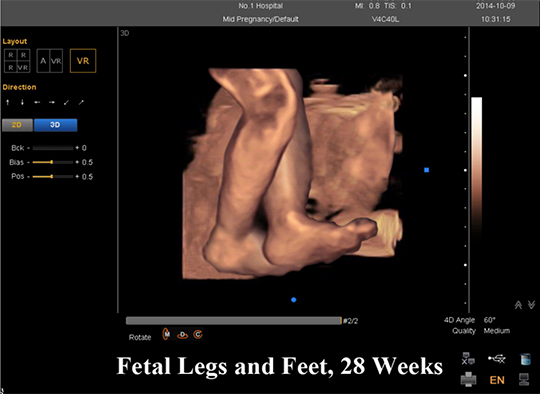The height and width of the screenshot is (394, 540).
Task: Click the Rotate label
Action: pyautogui.click(x=140, y=337)
